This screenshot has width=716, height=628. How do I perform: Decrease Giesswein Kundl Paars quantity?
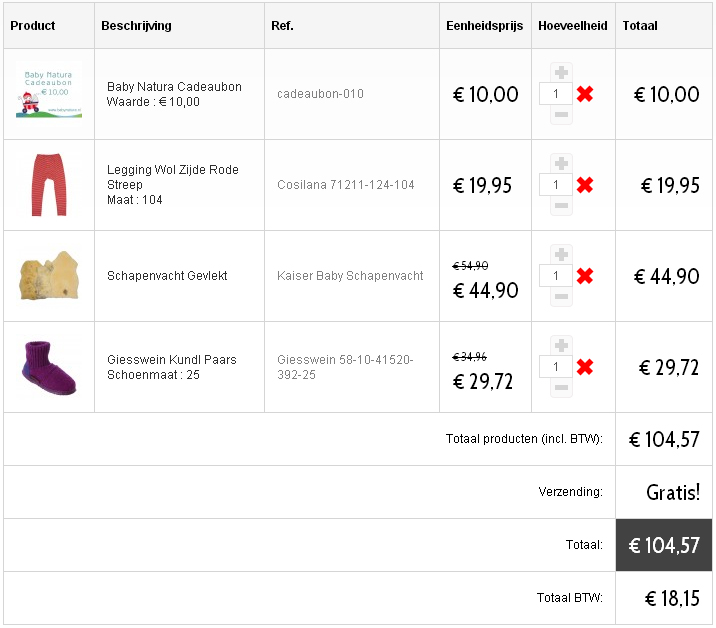pyautogui.click(x=561, y=388)
